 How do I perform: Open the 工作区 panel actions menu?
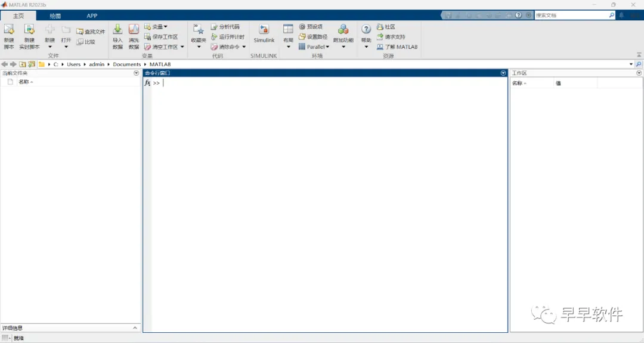(x=639, y=73)
